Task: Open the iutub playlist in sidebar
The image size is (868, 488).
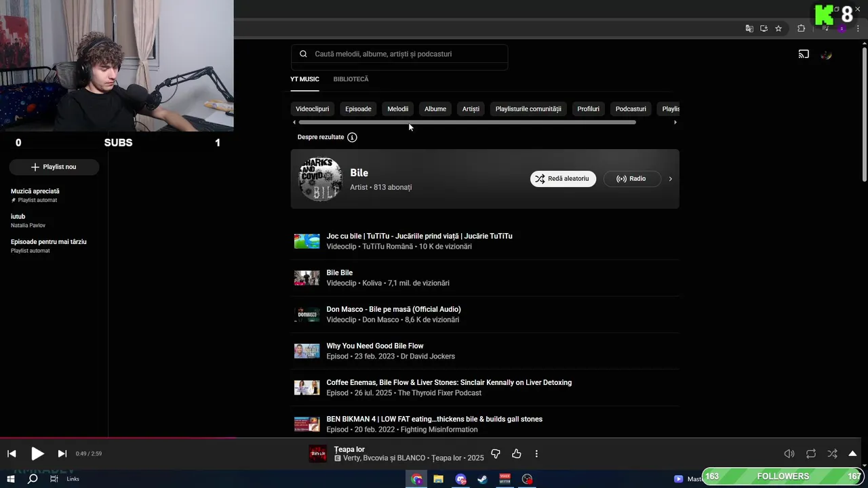Action: (x=18, y=217)
